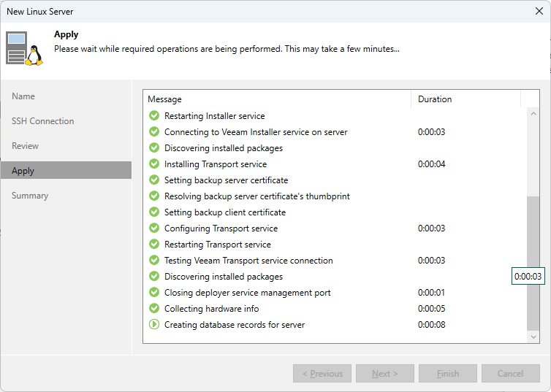
Task: Click the Previous button
Action: point(322,374)
